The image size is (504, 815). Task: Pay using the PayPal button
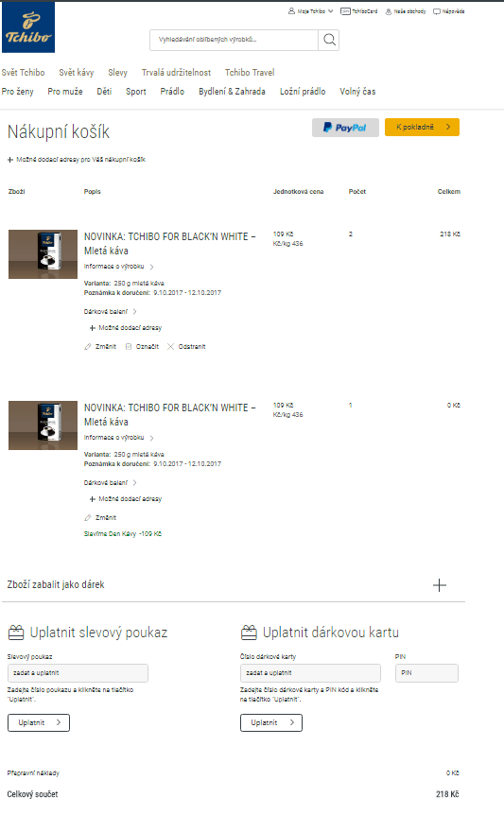[x=345, y=128]
